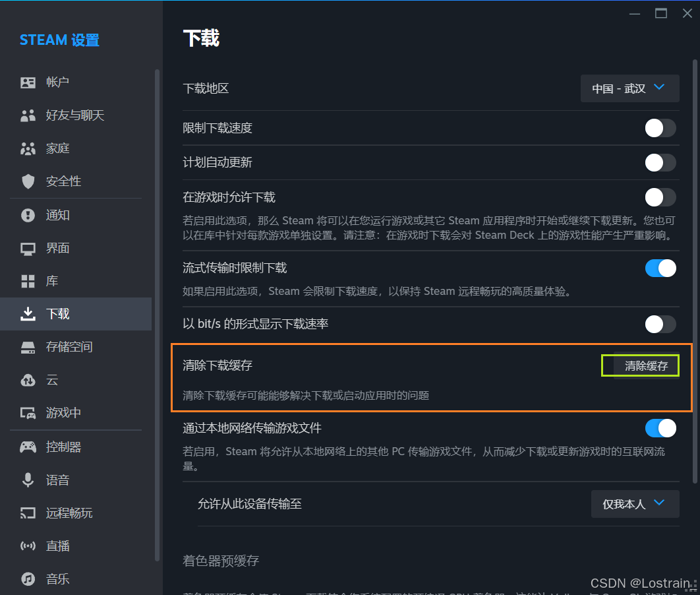
Task: Click the 存储空间 drive icon
Action: coord(28,348)
